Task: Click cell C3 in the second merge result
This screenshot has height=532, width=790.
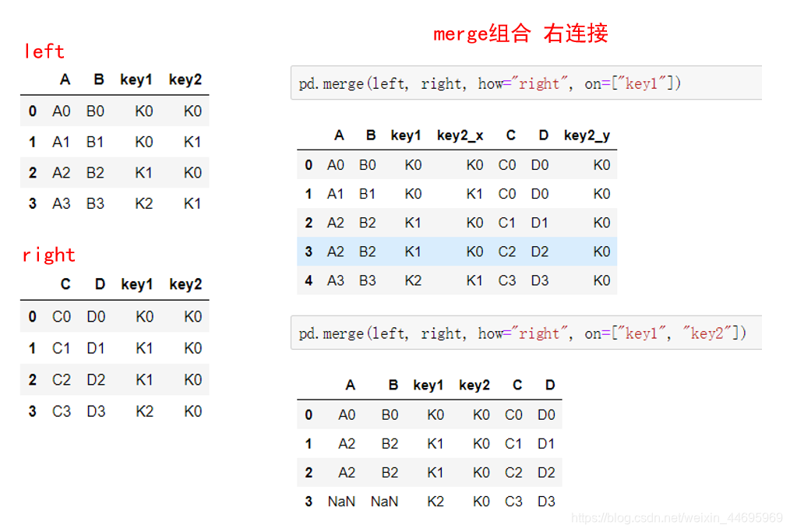Action: [513, 502]
